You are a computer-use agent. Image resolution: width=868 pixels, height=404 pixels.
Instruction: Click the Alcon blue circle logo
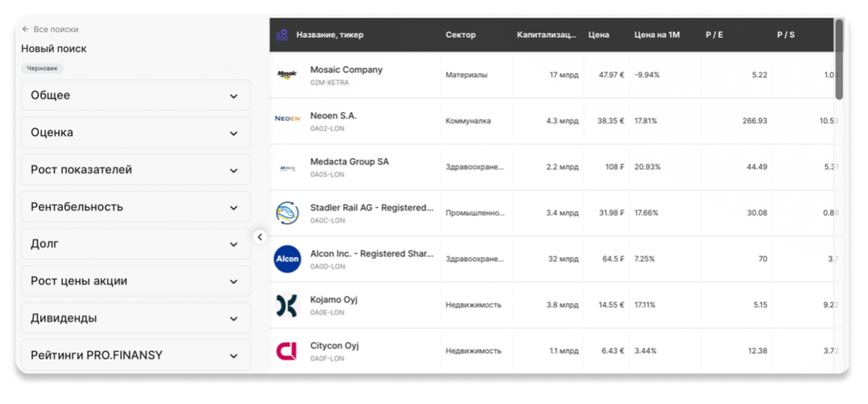(287, 259)
